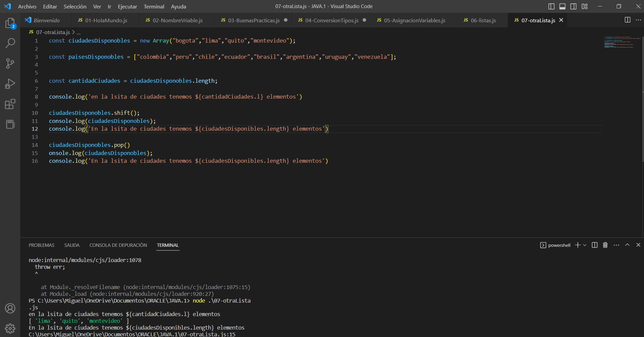Click 'onsole' typo on line 15
644x337 pixels.
tap(59, 153)
